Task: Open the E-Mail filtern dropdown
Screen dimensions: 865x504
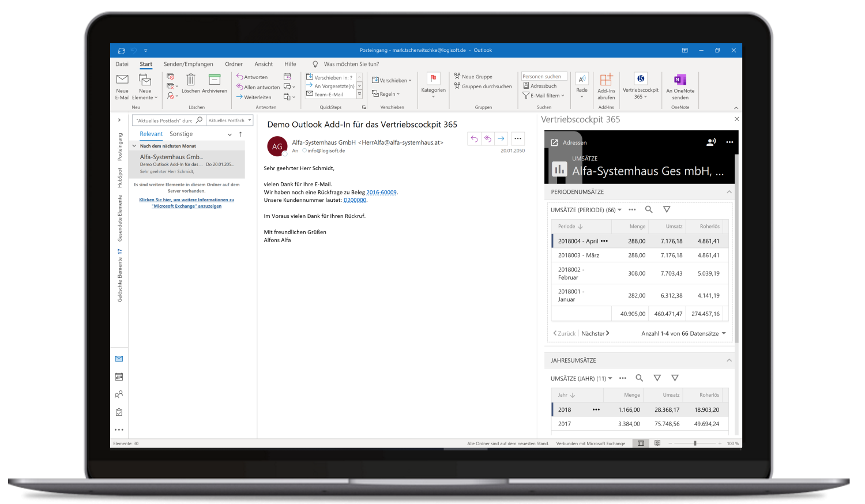Action: [543, 95]
